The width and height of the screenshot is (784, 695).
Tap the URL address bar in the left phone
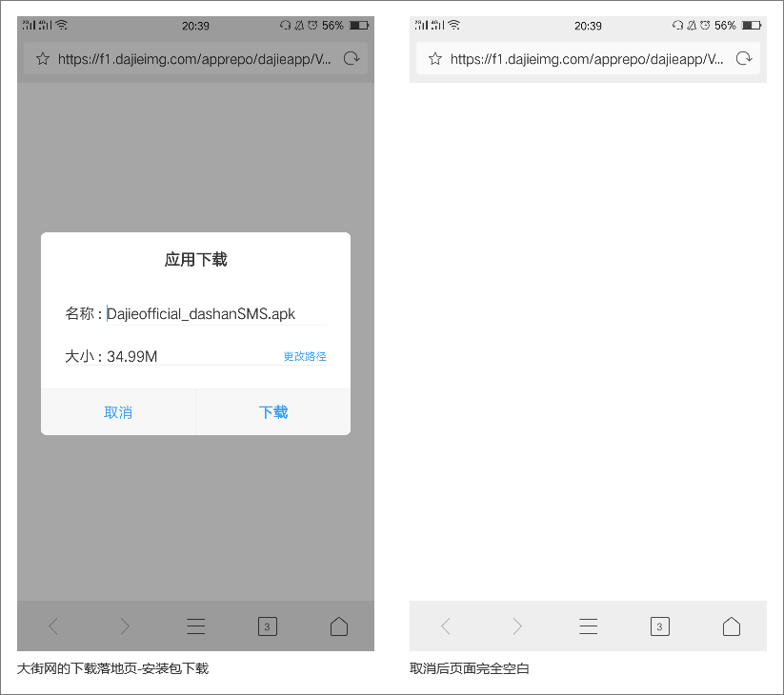[194, 58]
